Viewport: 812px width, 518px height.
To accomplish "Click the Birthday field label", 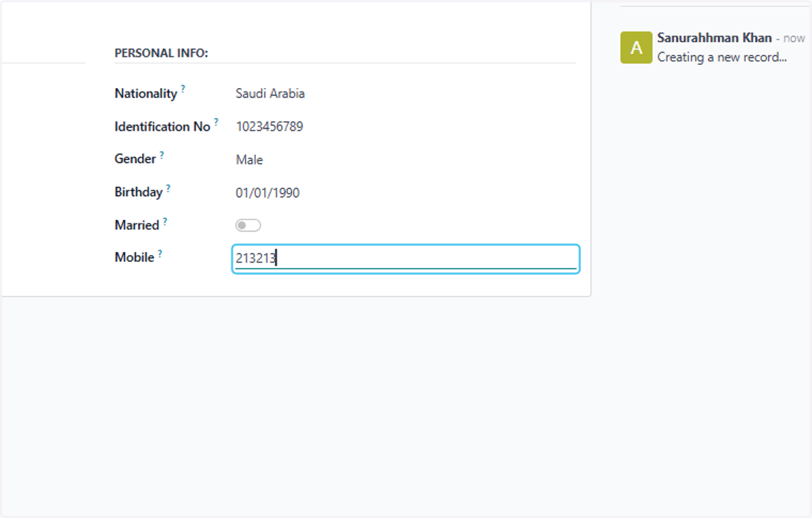I will (139, 192).
